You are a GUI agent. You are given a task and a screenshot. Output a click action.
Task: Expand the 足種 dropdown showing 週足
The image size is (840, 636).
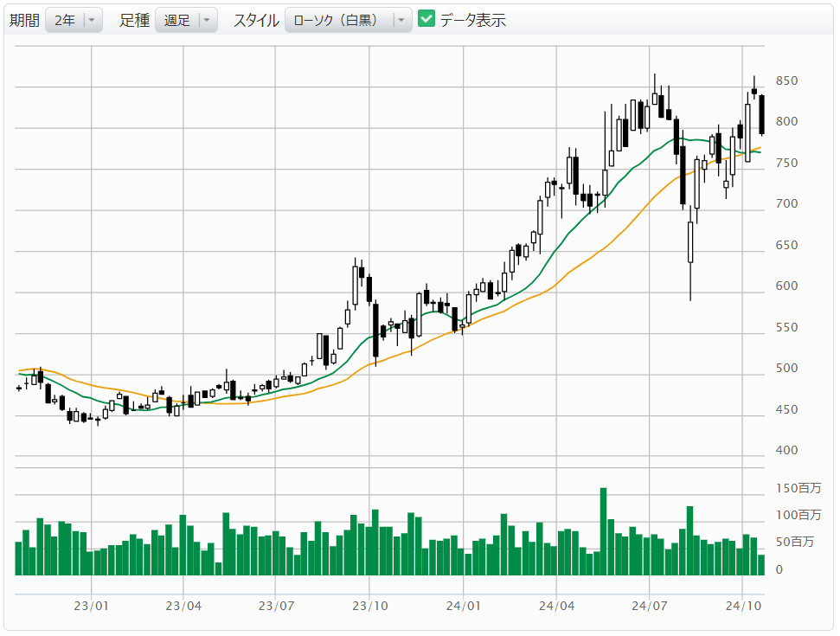coord(185,21)
